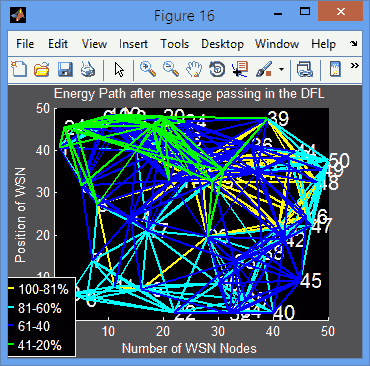370x366 pixels.
Task: Select the '41-20%' legend entry
Action: click(40, 345)
